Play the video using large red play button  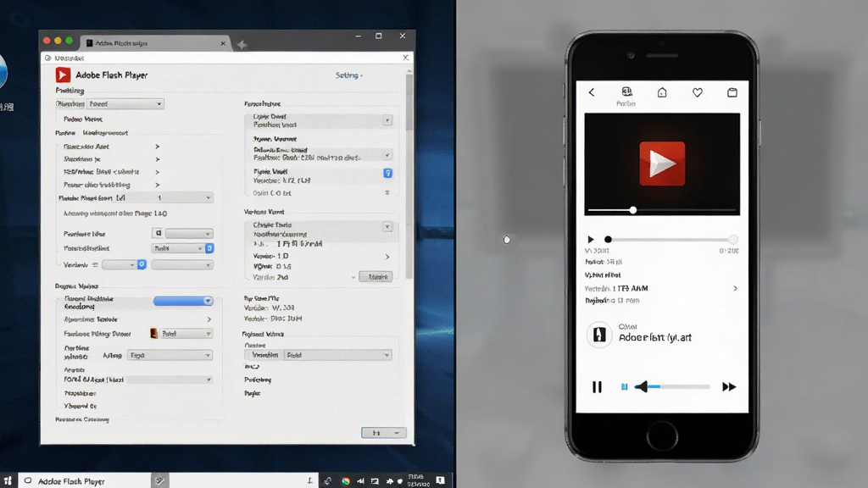pos(662,164)
